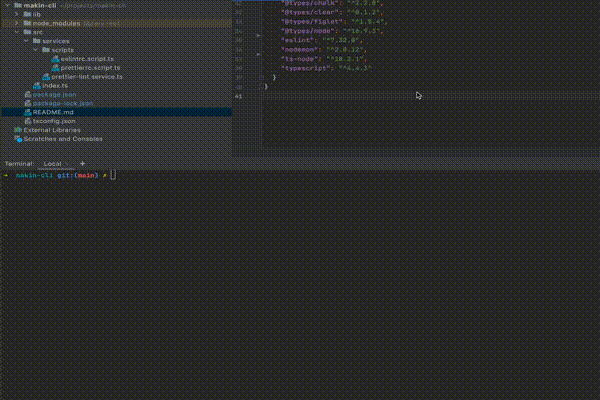Click the Terminal panel label
Viewport: 600px width, 400px height.
coord(19,163)
